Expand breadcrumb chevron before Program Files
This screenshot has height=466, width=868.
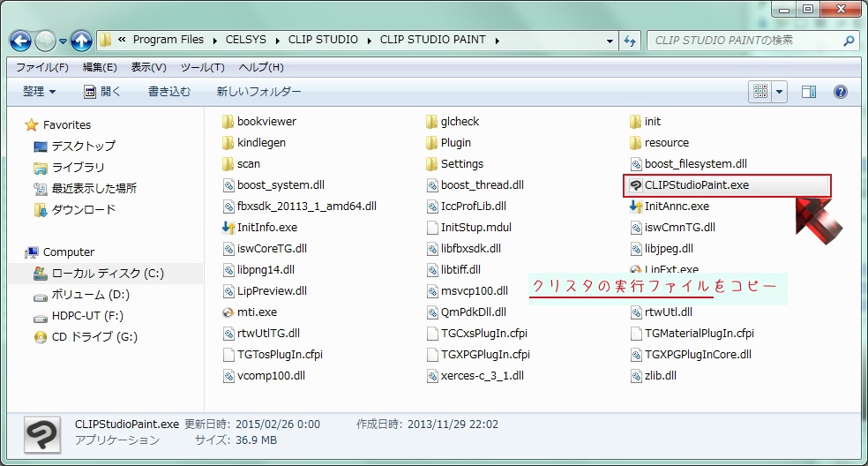[122, 40]
